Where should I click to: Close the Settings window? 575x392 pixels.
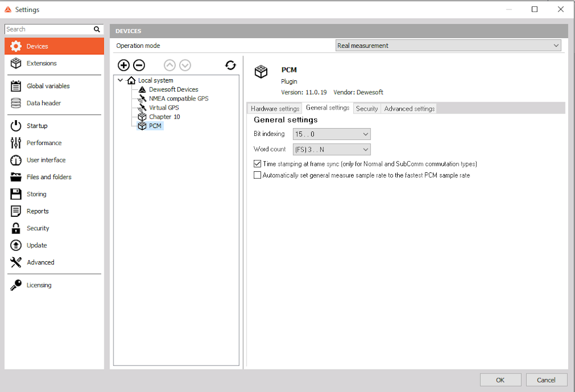[x=561, y=9]
